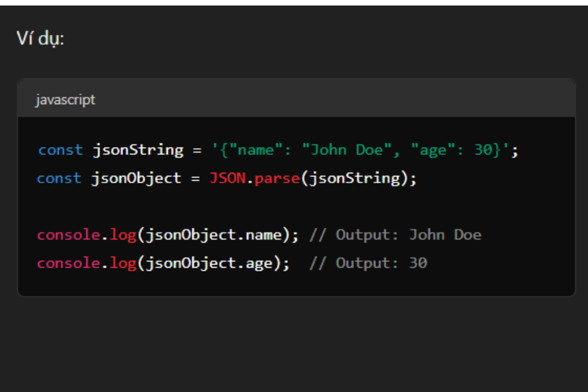
Task: Click the 'parse' method name
Action: click(x=274, y=178)
